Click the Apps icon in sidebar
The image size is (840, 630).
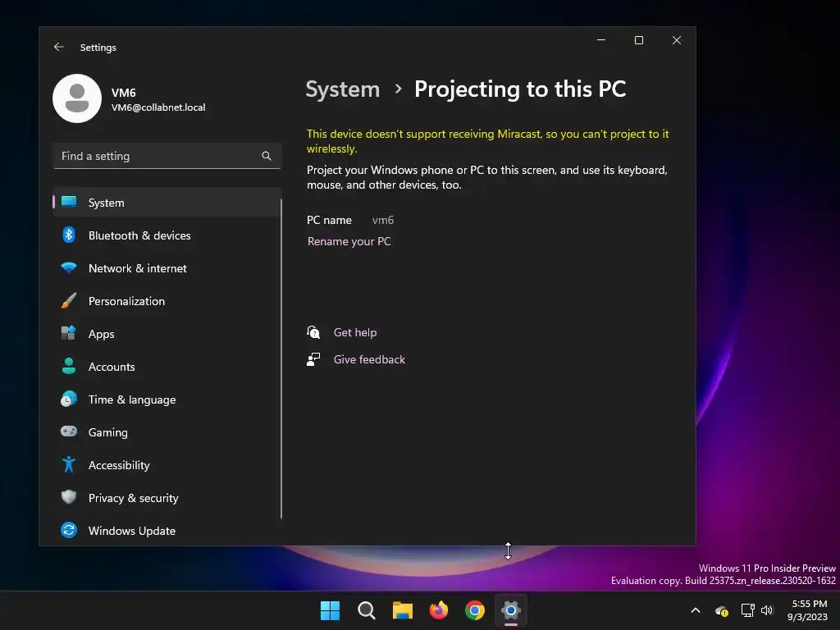pos(69,333)
